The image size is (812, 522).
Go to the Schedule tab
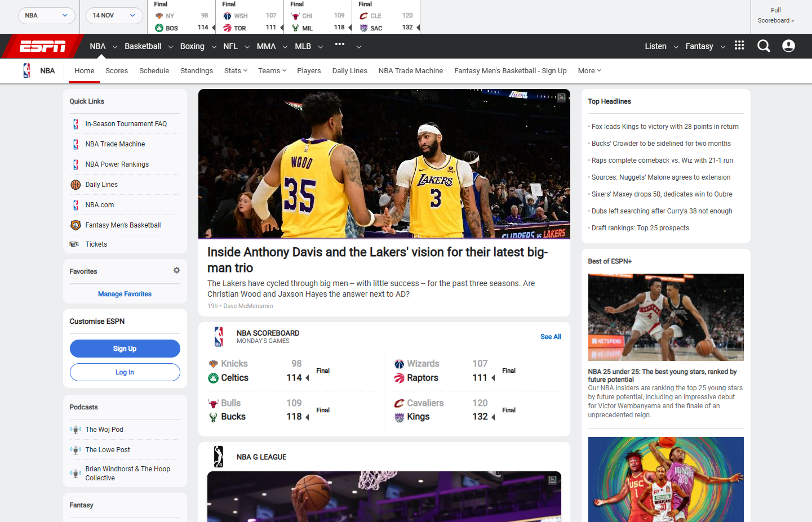(x=154, y=71)
